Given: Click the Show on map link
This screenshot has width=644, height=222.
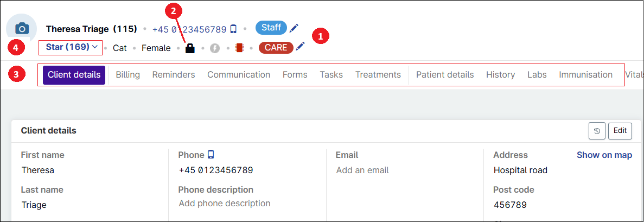Looking at the screenshot, I should (604, 155).
